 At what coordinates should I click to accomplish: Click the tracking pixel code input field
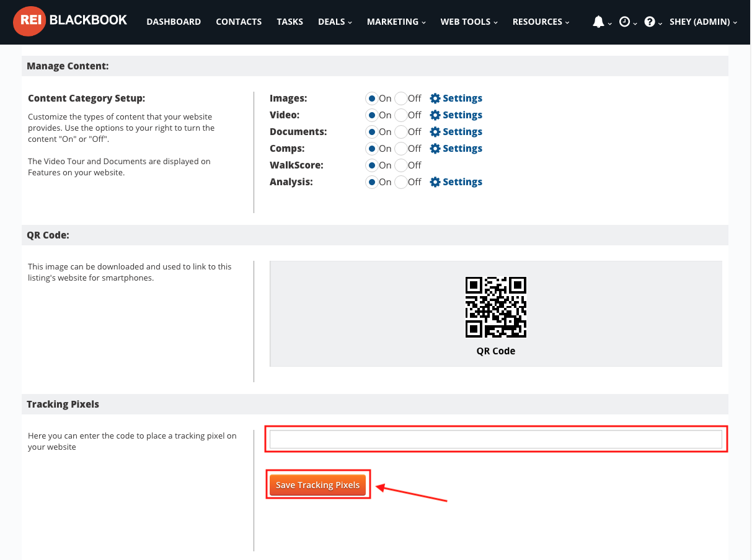[496, 439]
